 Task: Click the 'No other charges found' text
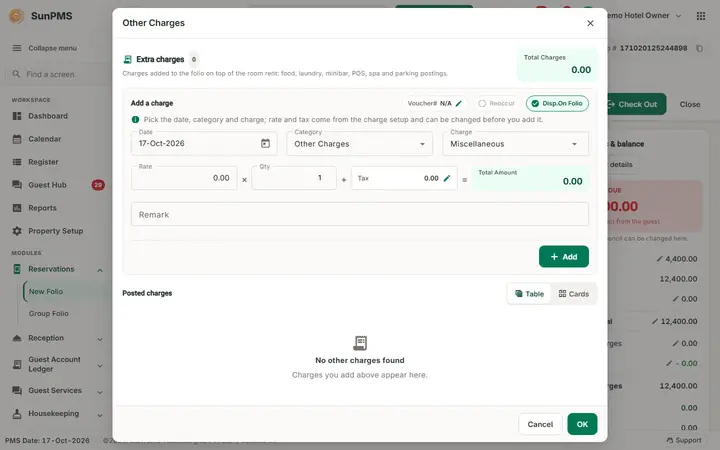coord(360,360)
